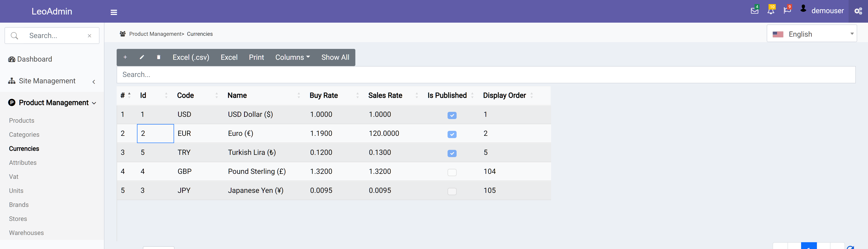The image size is (868, 249).
Task: Click the delete trash toolbar icon
Action: pos(158,57)
